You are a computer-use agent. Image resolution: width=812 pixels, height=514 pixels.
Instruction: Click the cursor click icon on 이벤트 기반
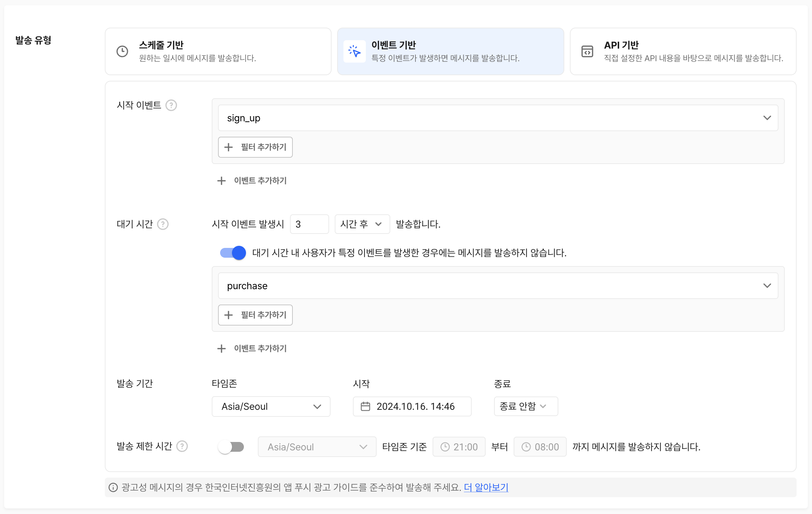point(355,51)
